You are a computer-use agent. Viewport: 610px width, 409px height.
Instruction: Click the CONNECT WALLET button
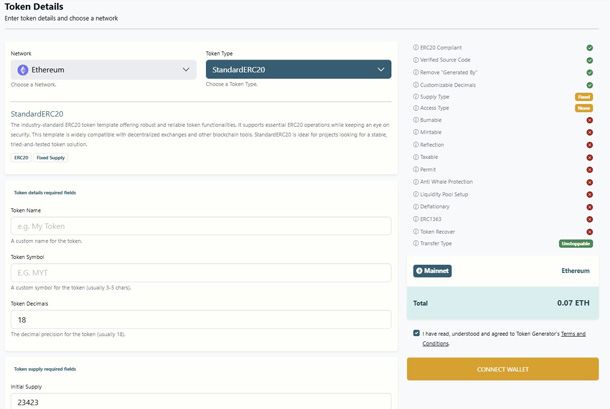point(503,369)
